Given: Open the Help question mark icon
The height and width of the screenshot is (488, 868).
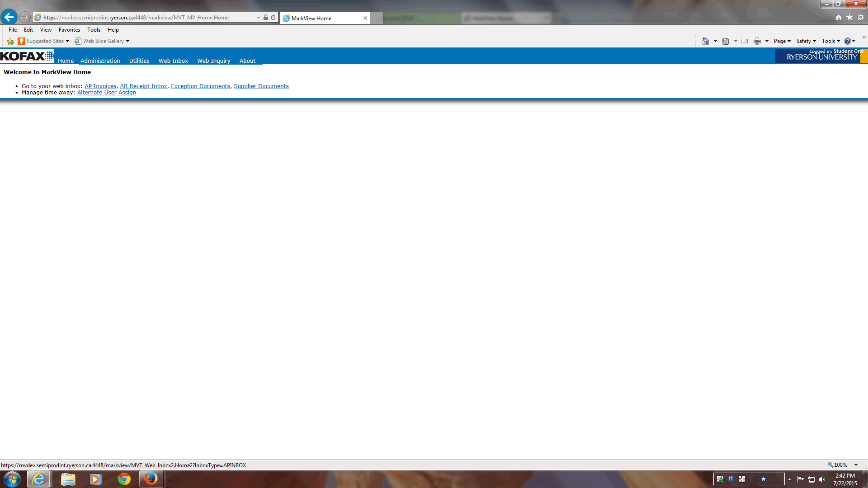Looking at the screenshot, I should (x=847, y=41).
